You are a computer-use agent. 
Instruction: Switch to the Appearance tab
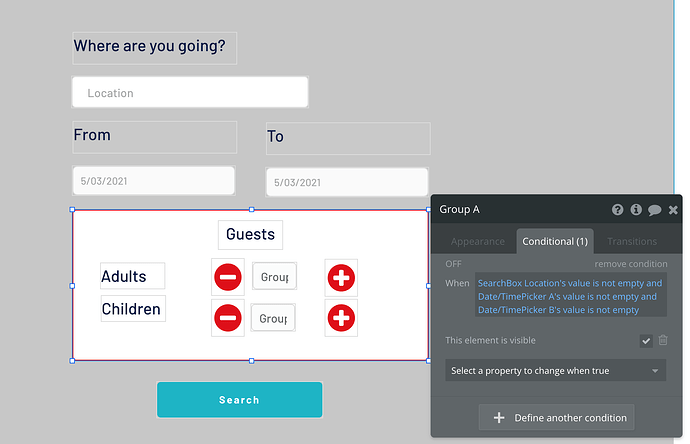(x=477, y=241)
